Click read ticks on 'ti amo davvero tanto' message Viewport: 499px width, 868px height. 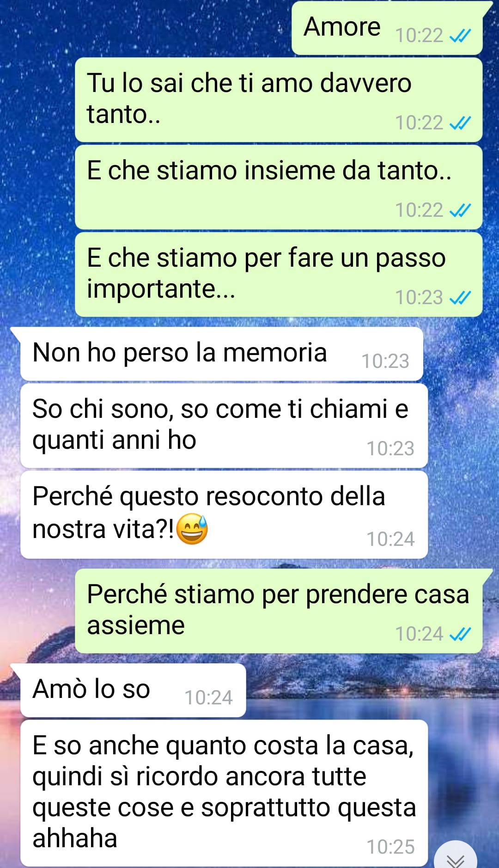click(x=460, y=123)
